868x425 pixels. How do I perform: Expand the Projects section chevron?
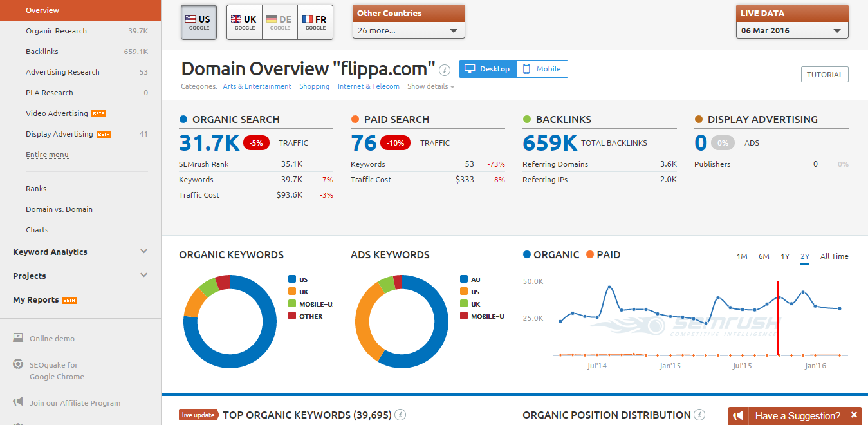coord(144,276)
